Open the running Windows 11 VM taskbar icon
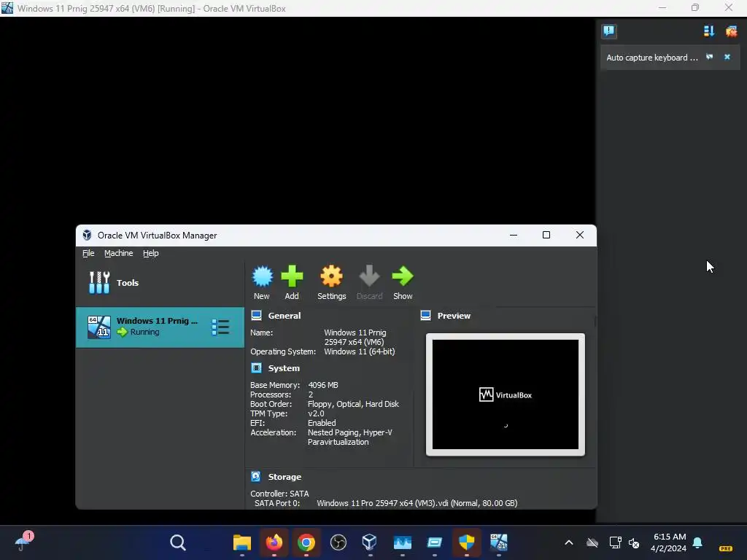747x560 pixels. (499, 542)
